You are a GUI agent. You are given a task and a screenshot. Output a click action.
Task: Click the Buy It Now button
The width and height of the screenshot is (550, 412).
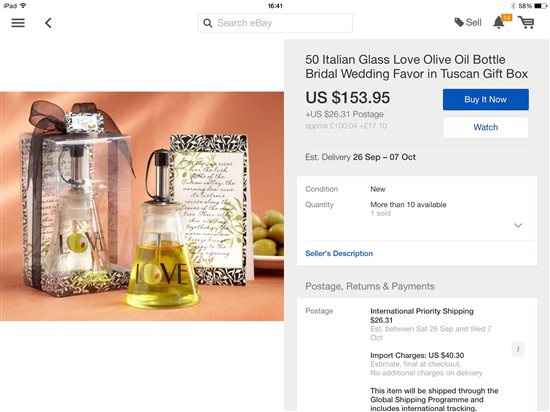485,100
